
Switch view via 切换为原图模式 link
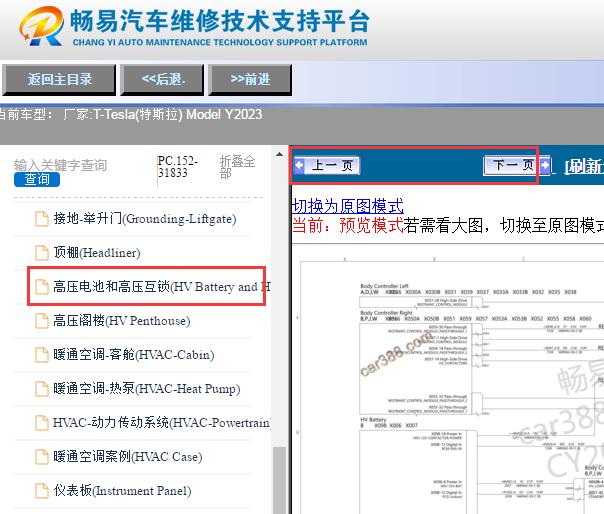(x=348, y=206)
